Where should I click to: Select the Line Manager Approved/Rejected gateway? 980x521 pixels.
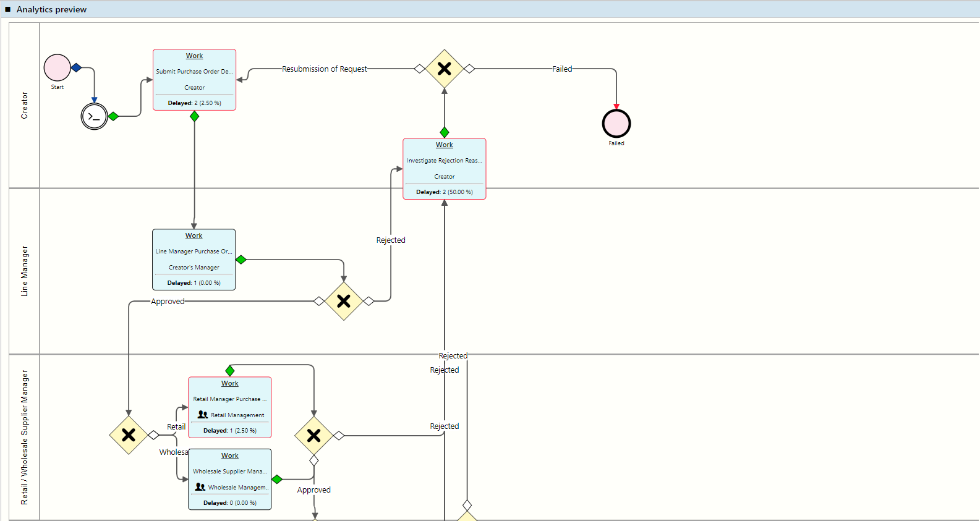(x=344, y=301)
